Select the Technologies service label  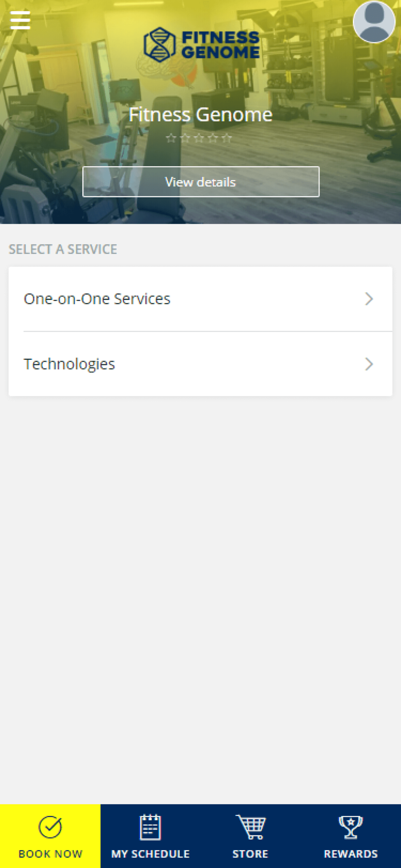69,364
